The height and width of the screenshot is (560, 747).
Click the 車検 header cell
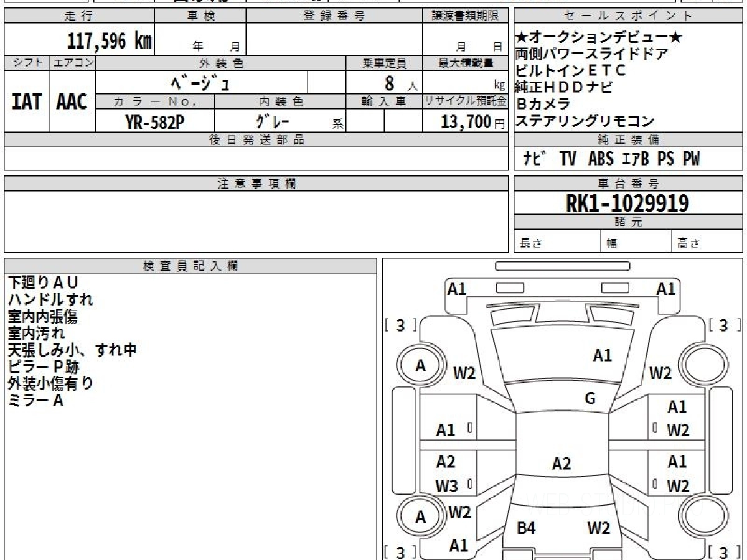click(x=200, y=16)
